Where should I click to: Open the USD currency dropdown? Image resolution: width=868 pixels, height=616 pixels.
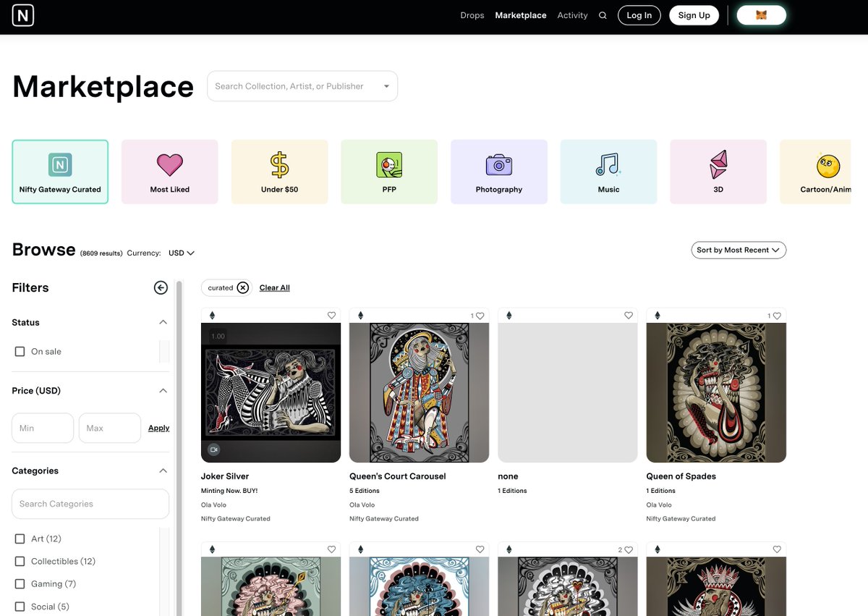[x=182, y=253]
